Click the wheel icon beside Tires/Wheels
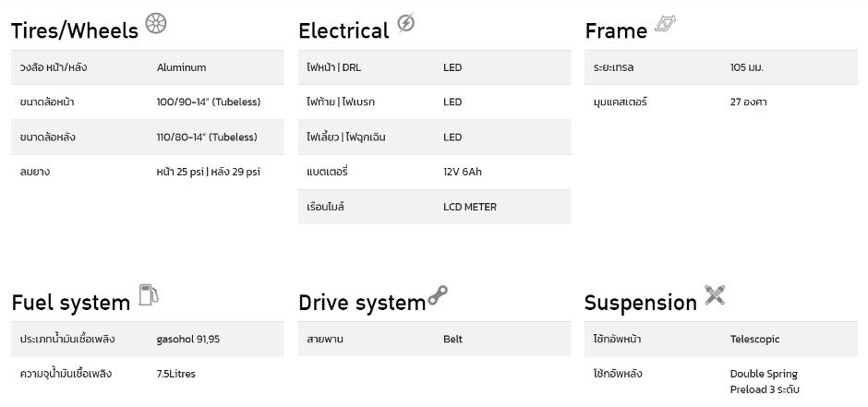Viewport: 868px width, 407px height. 155,23
